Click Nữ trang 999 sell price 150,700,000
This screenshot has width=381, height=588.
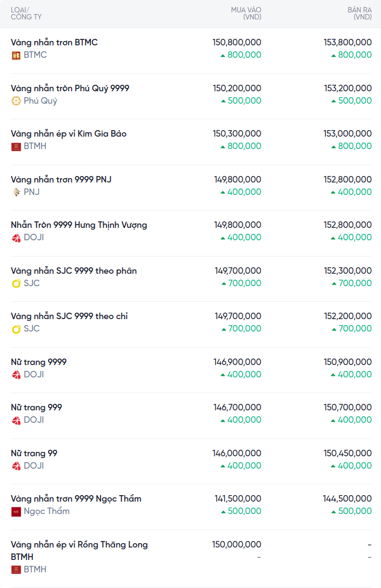click(x=347, y=408)
